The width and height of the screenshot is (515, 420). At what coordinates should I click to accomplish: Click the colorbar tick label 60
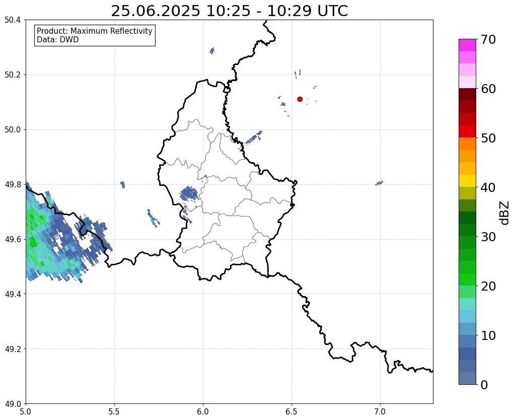[x=488, y=89]
